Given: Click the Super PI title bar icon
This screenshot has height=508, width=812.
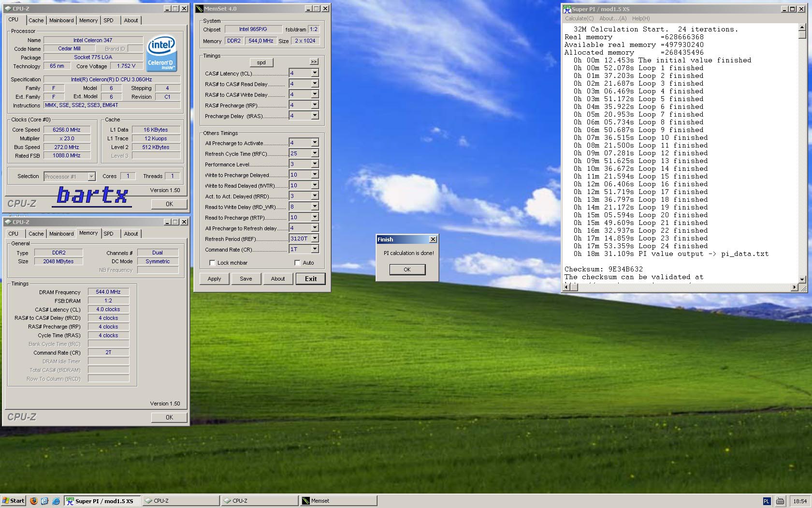Looking at the screenshot, I should pyautogui.click(x=567, y=9).
